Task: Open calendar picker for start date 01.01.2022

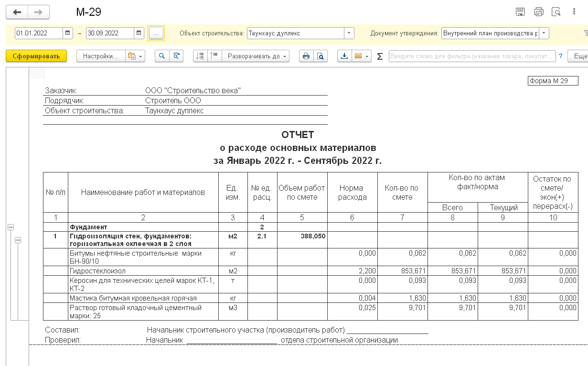Action: point(68,33)
